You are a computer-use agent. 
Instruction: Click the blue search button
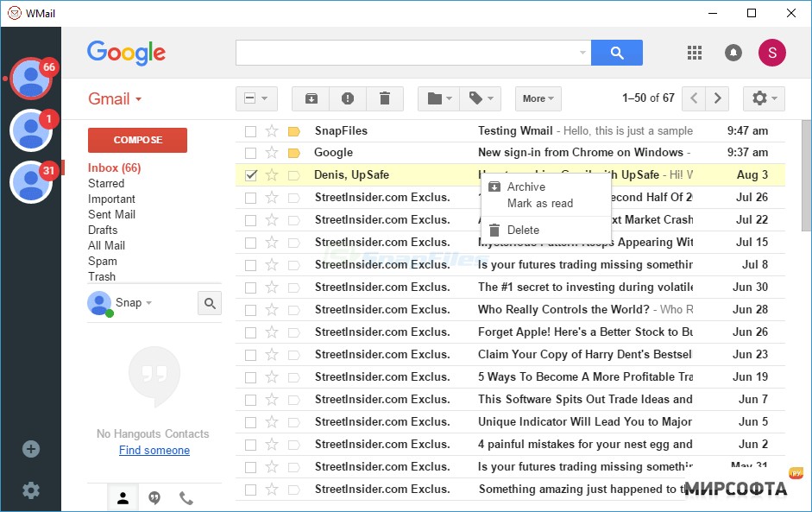click(617, 53)
